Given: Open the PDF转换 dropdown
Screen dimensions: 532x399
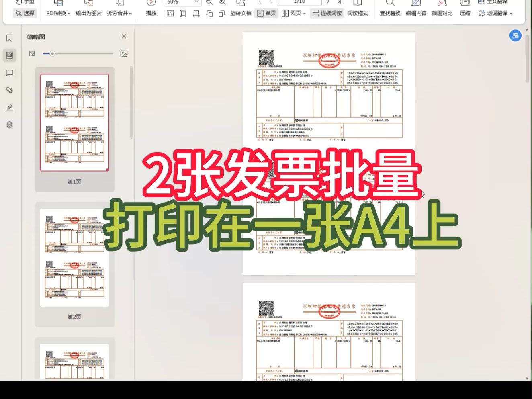Looking at the screenshot, I should 58,13.
